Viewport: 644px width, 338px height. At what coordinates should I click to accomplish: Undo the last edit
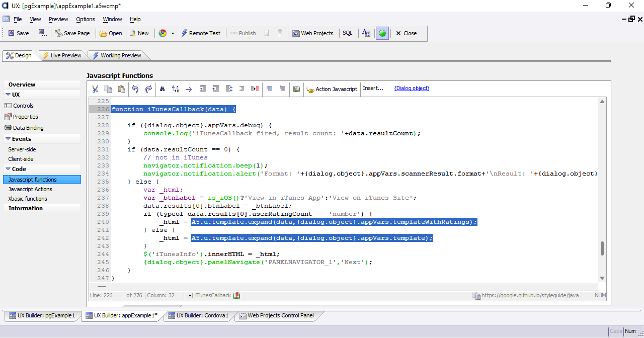[x=135, y=89]
